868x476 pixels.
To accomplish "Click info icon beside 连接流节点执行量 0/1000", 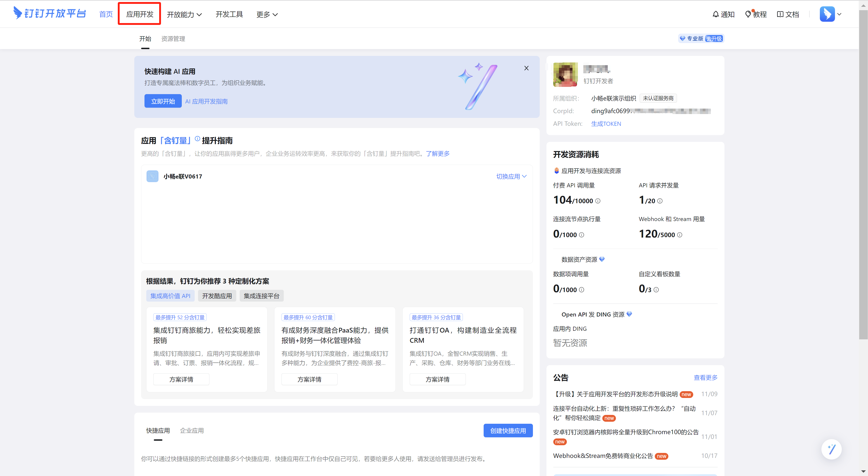I will click(x=582, y=235).
